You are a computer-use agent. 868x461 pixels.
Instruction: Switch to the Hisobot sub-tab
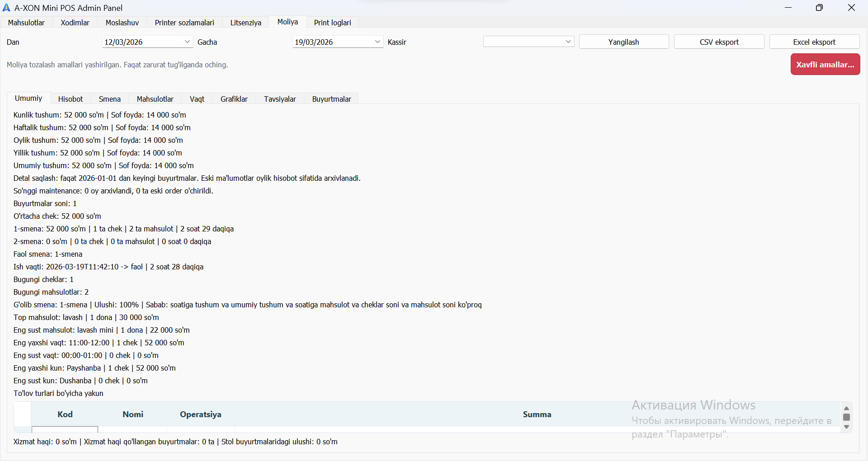click(71, 99)
